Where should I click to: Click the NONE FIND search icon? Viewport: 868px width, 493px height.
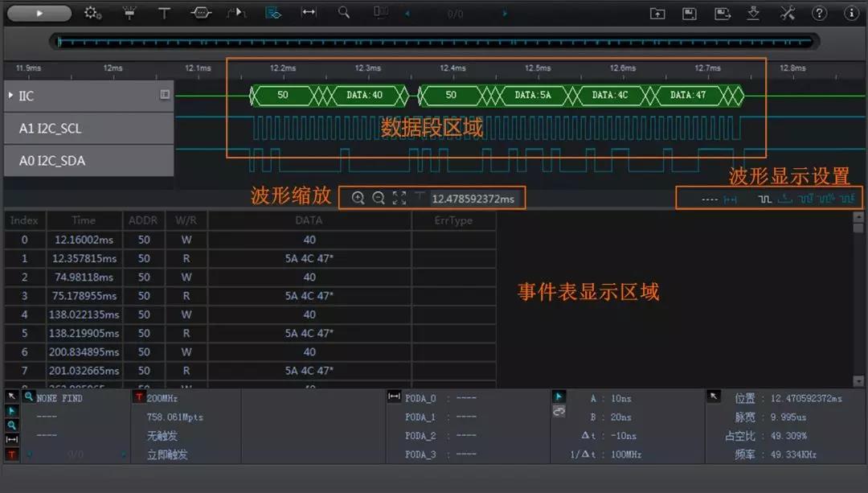point(28,396)
